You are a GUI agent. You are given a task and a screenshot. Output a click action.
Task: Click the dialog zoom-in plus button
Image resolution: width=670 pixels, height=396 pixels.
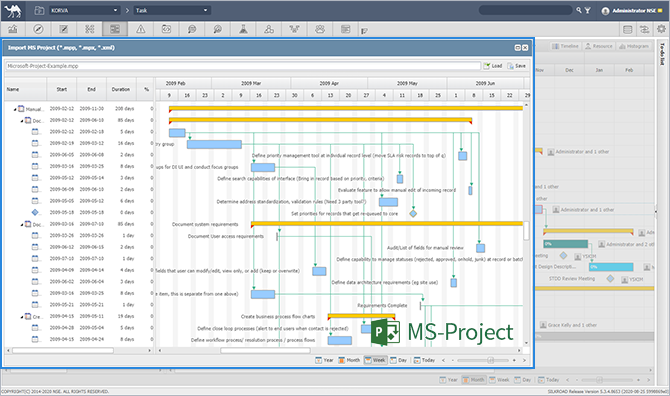514,360
